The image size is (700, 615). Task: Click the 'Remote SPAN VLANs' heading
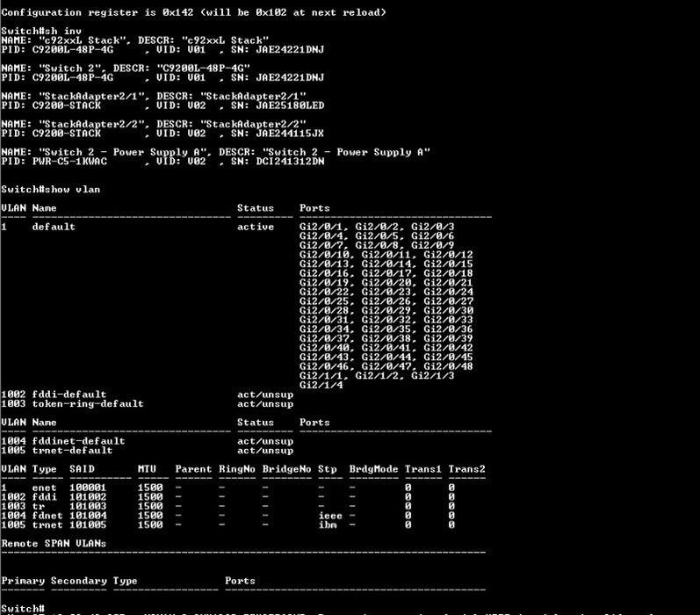coord(54,544)
